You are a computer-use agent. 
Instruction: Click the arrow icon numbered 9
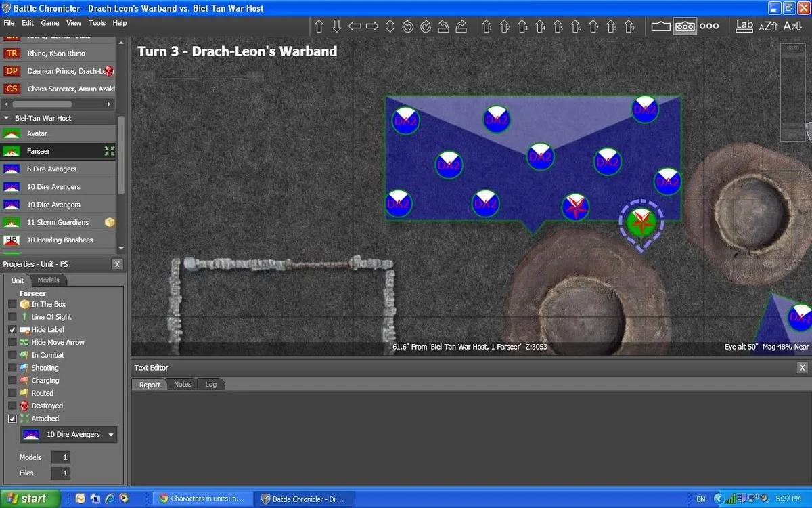point(629,26)
